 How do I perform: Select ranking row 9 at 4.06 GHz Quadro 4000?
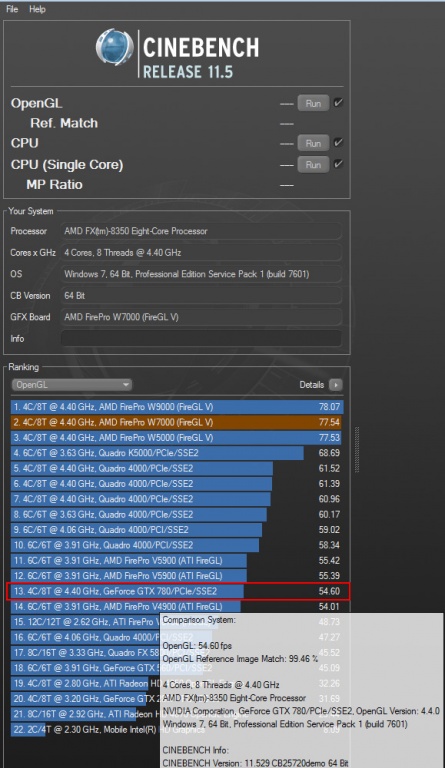(x=176, y=529)
